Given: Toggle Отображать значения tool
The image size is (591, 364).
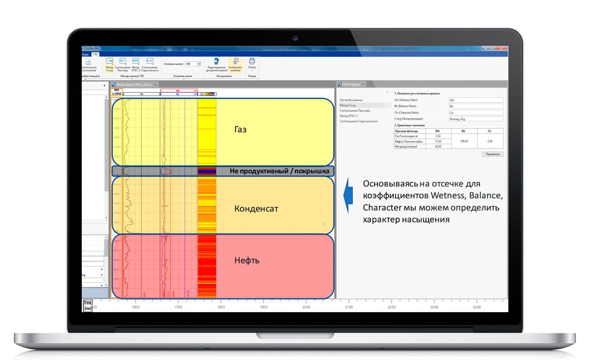Looking at the screenshot, I should [235, 65].
